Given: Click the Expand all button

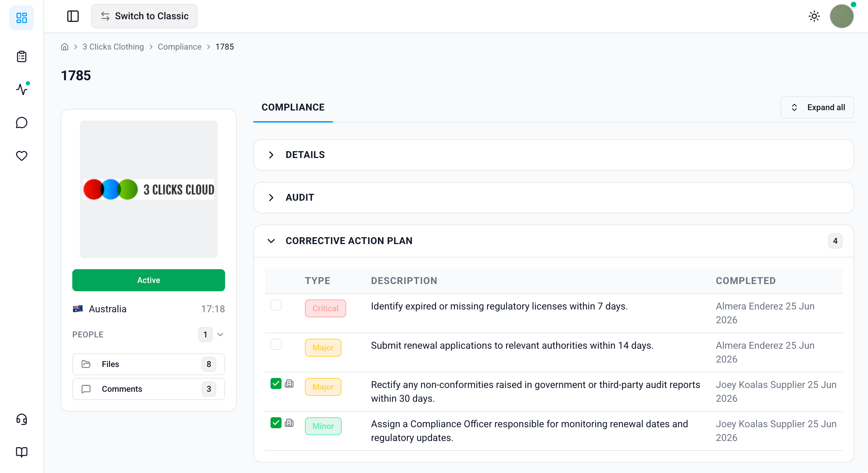Looking at the screenshot, I should [x=817, y=107].
